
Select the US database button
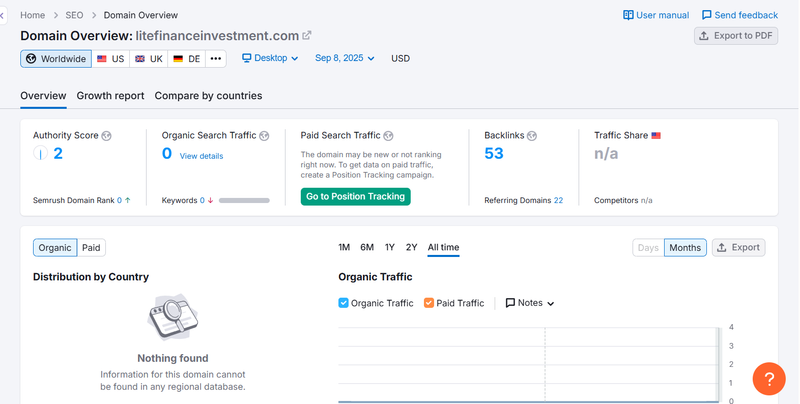111,59
